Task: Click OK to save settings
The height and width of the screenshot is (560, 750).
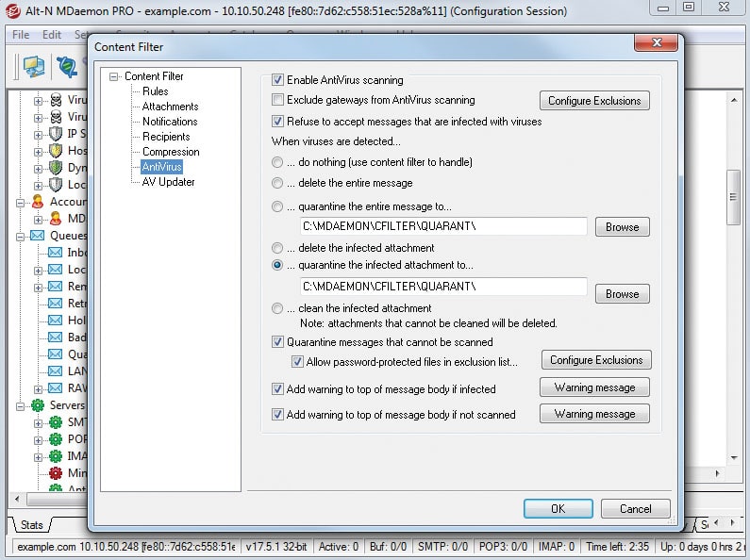Action: pyautogui.click(x=558, y=509)
